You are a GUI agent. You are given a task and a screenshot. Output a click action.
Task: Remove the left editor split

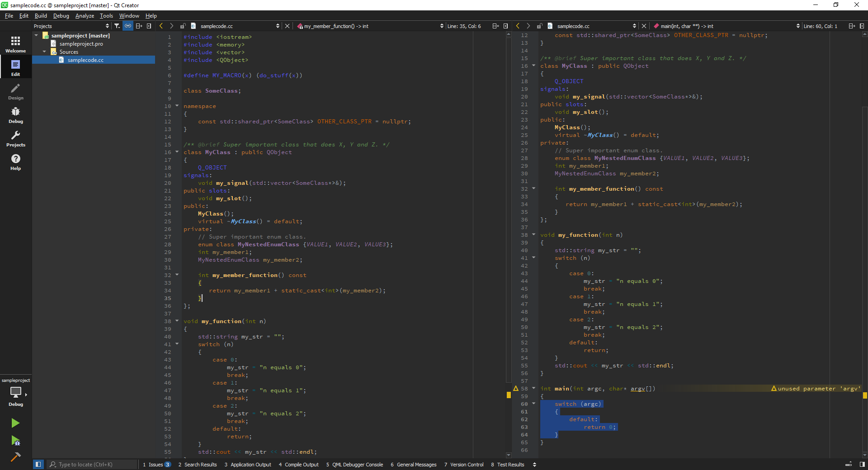tap(505, 26)
